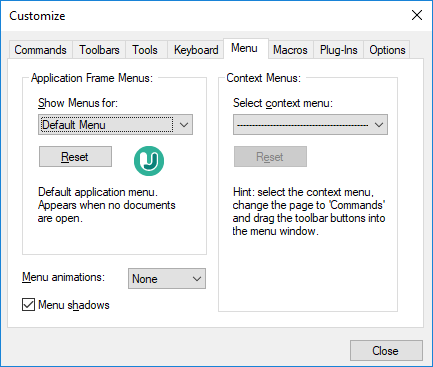Click the Menu tab
This screenshot has height=367, width=433.
pos(245,48)
